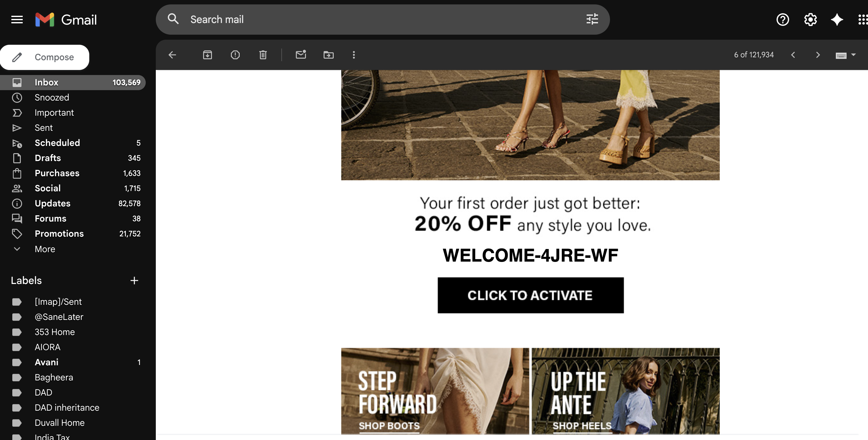This screenshot has height=440, width=868.
Task: Delete the current email
Action: pos(263,55)
